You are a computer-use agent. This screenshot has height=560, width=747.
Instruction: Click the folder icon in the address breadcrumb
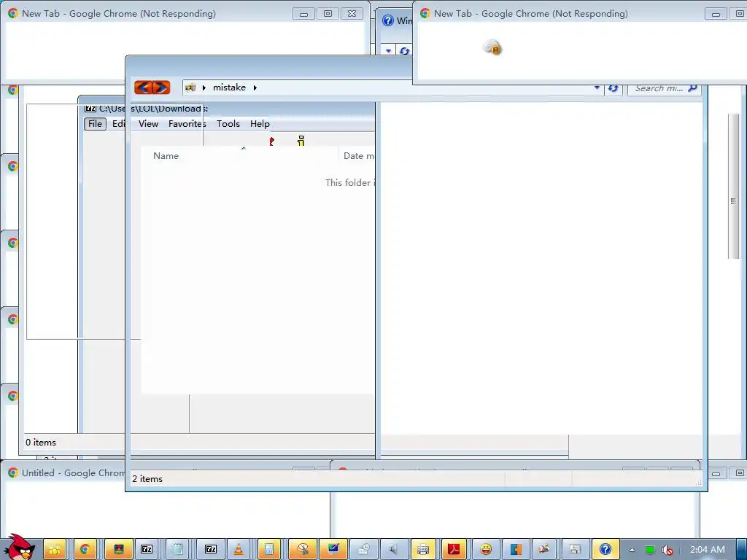pos(190,87)
